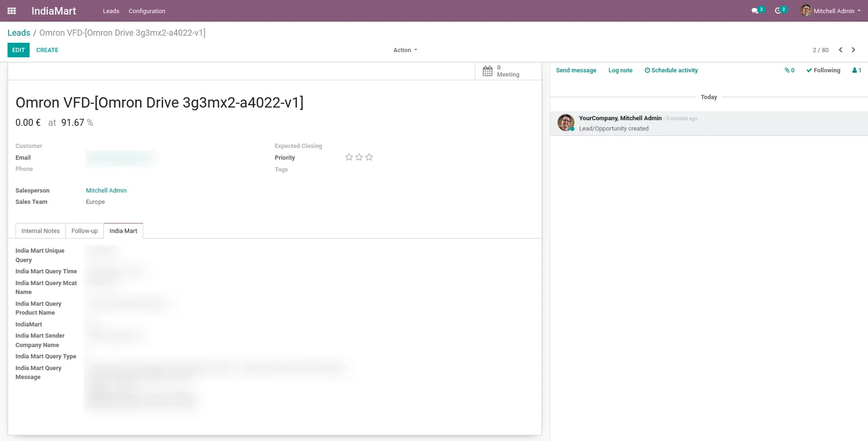Click the 0 Meeting stat button
The image size is (868, 441).
tap(508, 71)
